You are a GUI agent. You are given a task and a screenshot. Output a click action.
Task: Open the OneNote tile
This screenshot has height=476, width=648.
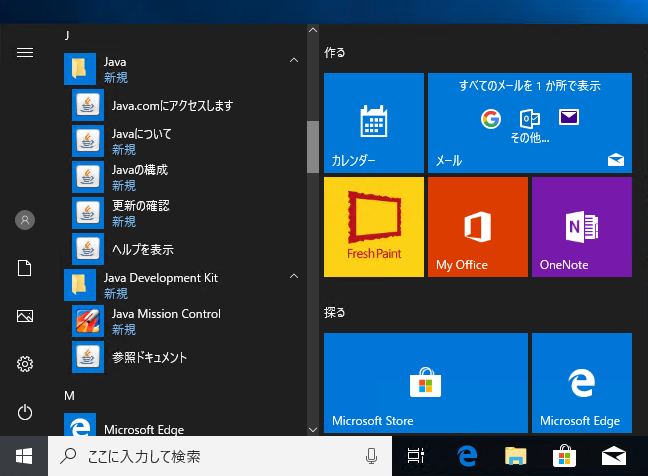click(582, 227)
